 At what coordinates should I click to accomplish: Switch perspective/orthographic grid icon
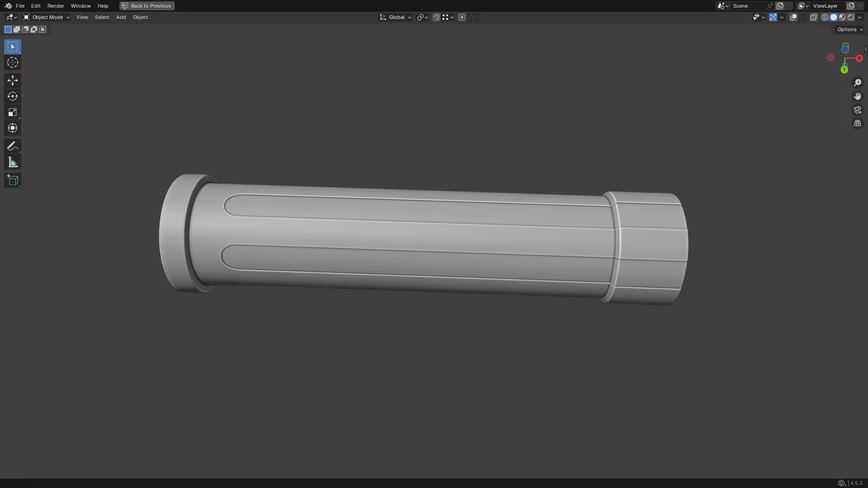pos(858,123)
